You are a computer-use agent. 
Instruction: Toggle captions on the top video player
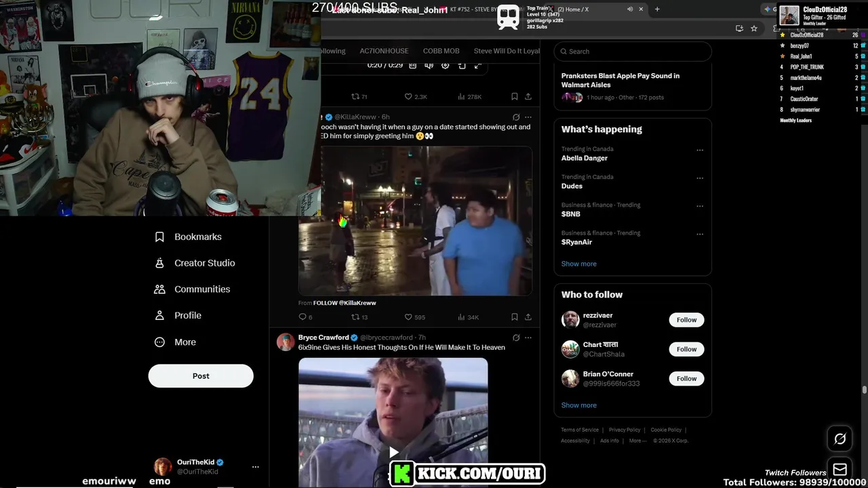pyautogui.click(x=412, y=65)
